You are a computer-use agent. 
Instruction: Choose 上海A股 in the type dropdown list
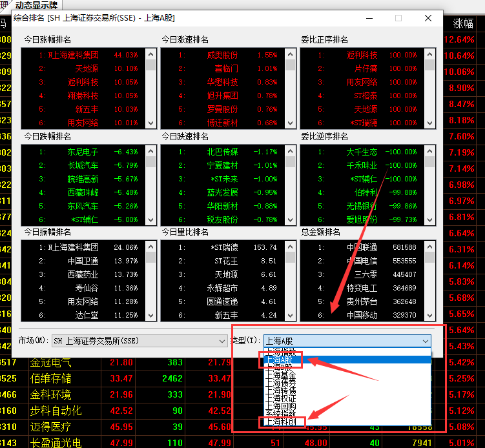347,360
